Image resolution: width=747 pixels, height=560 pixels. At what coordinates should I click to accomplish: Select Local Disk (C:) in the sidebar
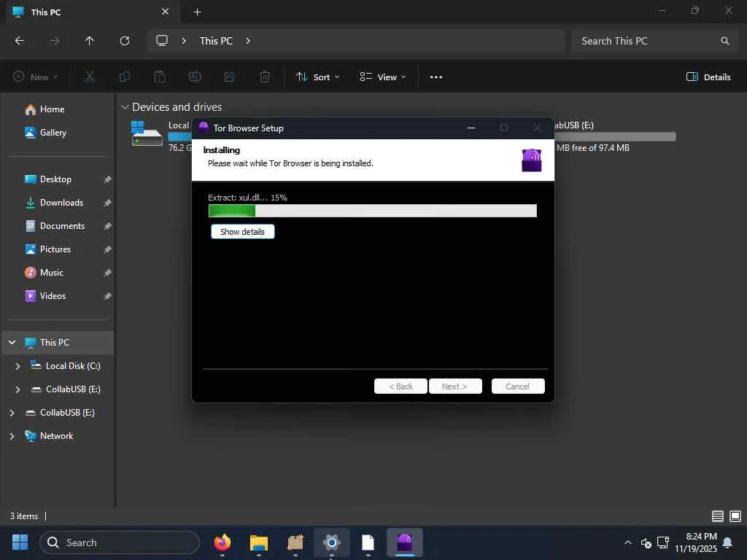[x=72, y=366]
